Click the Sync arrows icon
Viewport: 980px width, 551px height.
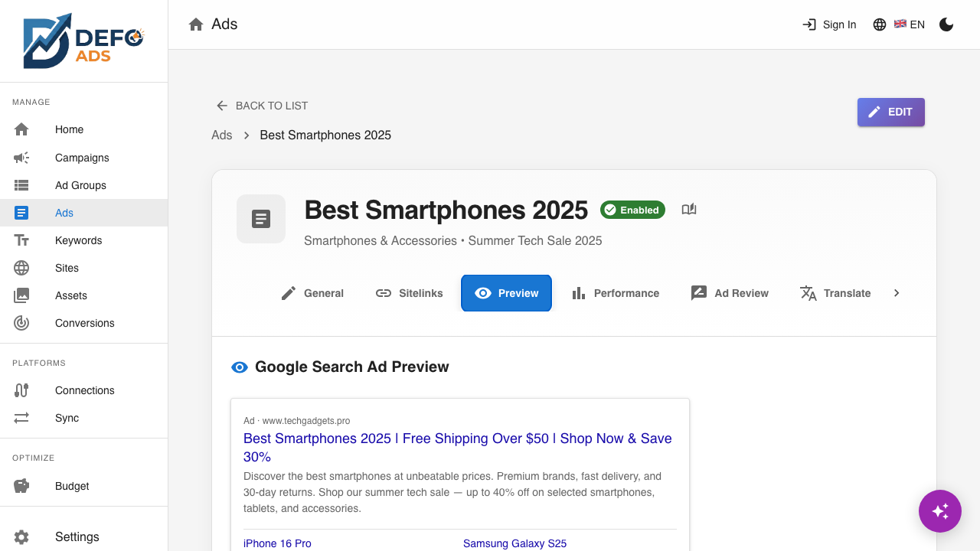(x=21, y=418)
